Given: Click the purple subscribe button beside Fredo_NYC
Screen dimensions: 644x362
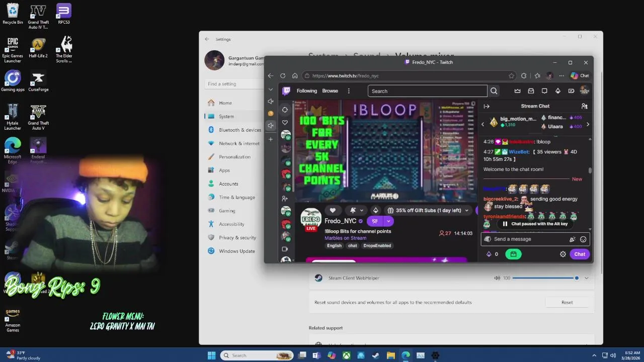Looking at the screenshot, I should pyautogui.click(x=375, y=221).
